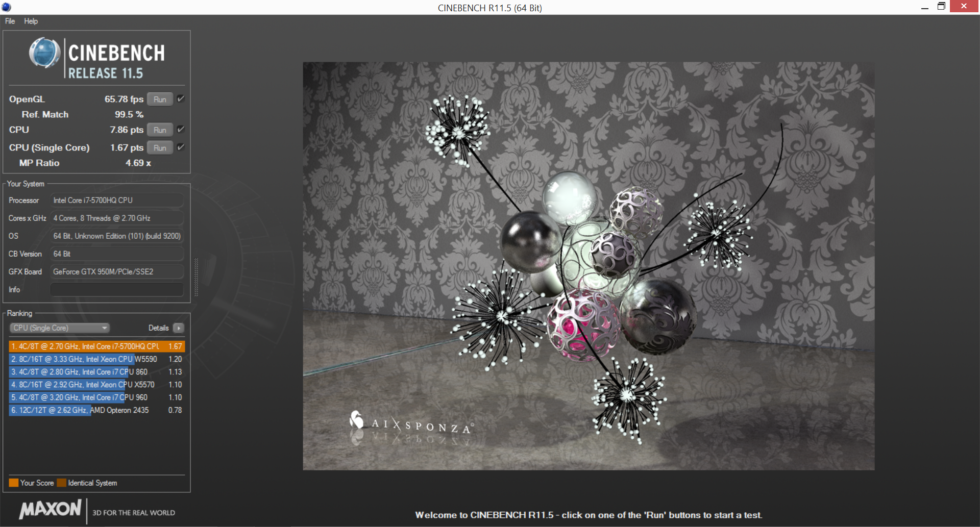Select ranking row Intel Xeon W5590

pos(96,359)
